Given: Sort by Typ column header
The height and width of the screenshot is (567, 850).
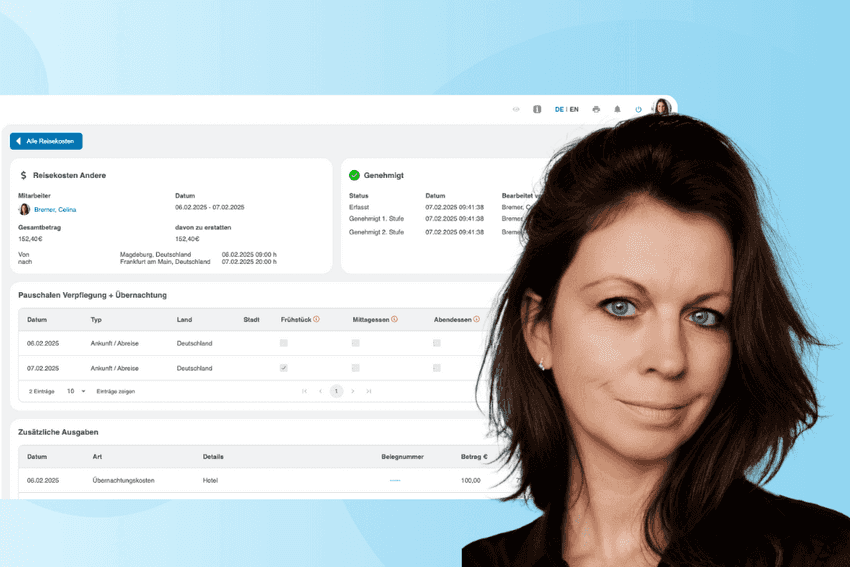Looking at the screenshot, I should click(96, 320).
